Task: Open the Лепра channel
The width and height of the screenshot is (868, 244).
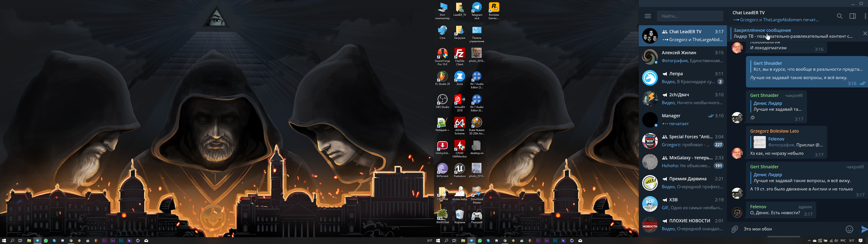Action: [683, 77]
